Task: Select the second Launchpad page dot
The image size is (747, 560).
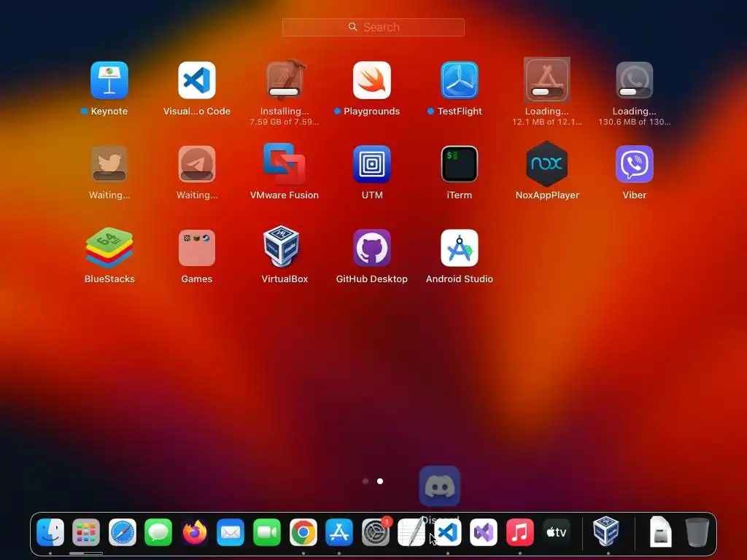Action: click(x=379, y=481)
